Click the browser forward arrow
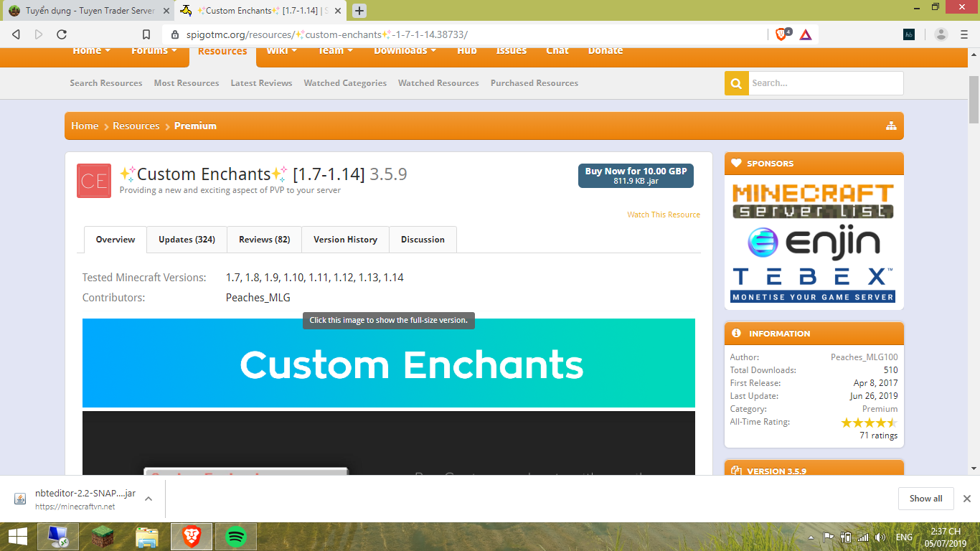The height and width of the screenshot is (551, 980). coord(39,34)
